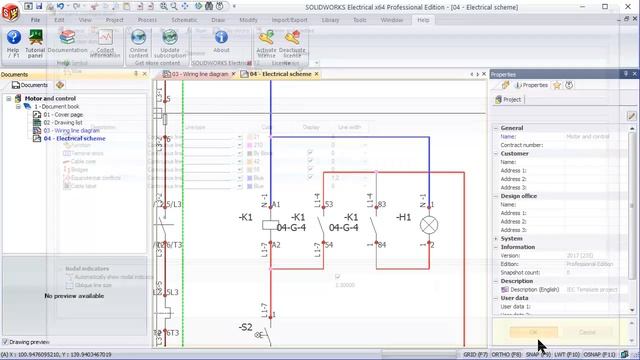Close the 03 - Wiring line diagram tab
This screenshot has height=360, width=640.
click(x=233, y=74)
